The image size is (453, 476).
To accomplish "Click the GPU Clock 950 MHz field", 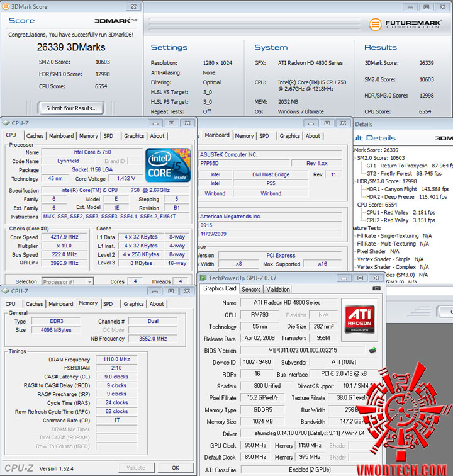I will tap(255, 445).
